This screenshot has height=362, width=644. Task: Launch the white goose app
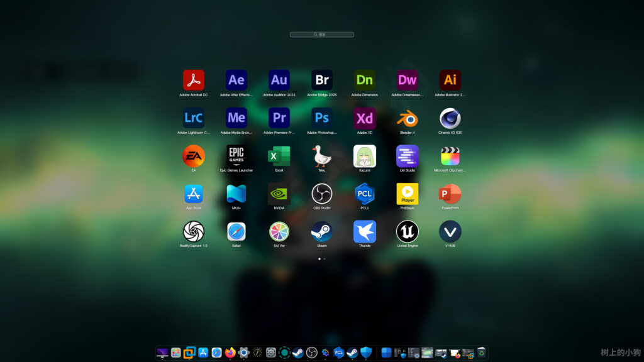click(x=321, y=156)
